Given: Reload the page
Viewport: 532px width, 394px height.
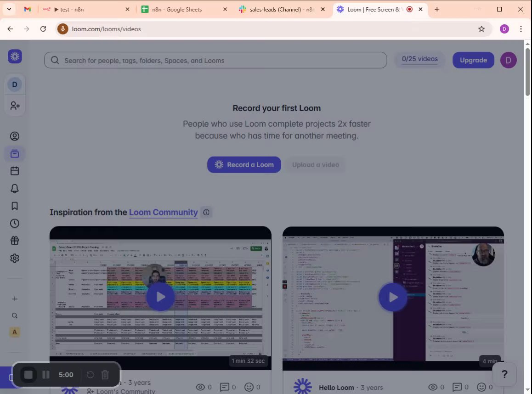Looking at the screenshot, I should [x=43, y=29].
